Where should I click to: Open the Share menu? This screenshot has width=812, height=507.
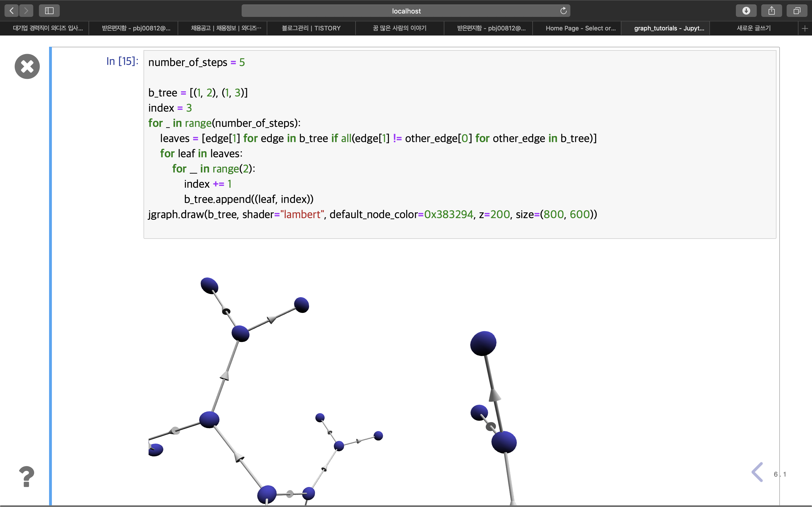[x=771, y=10]
